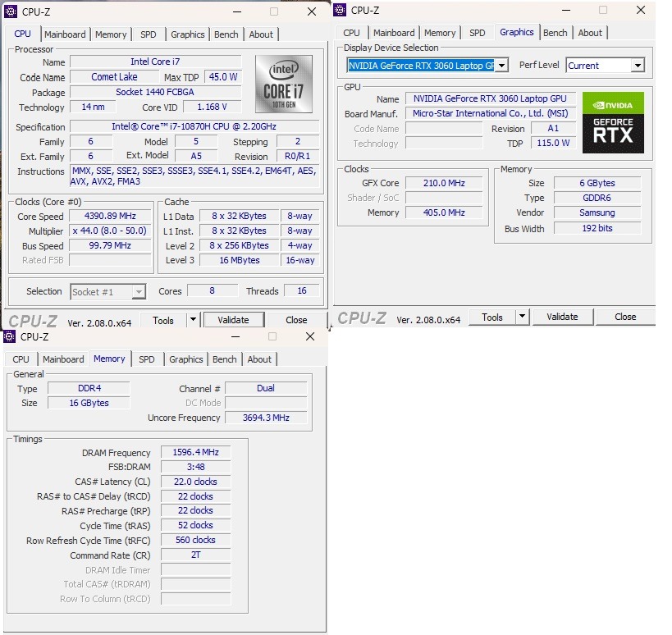Image resolution: width=672 pixels, height=635 pixels.
Task: Click Command Rate value 2T
Action: pyautogui.click(x=196, y=555)
